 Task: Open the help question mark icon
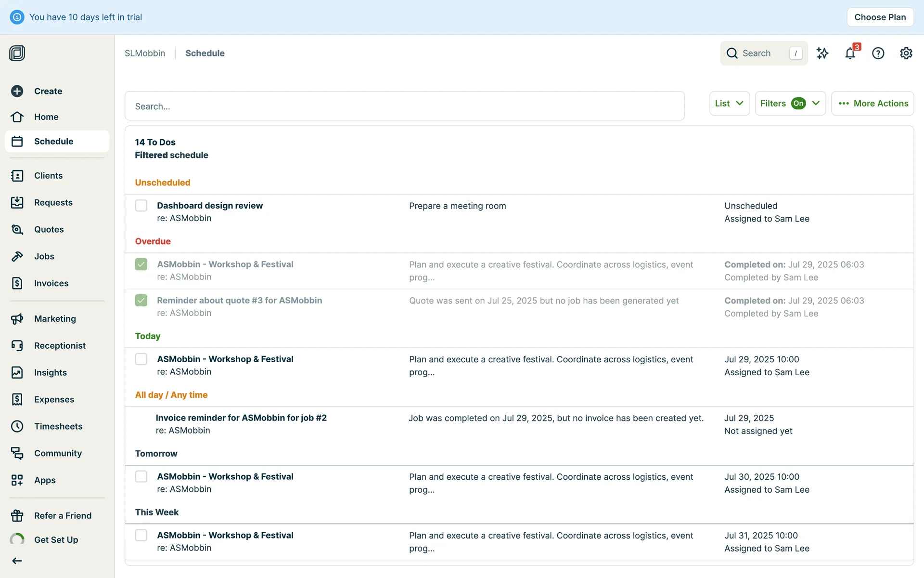tap(878, 53)
